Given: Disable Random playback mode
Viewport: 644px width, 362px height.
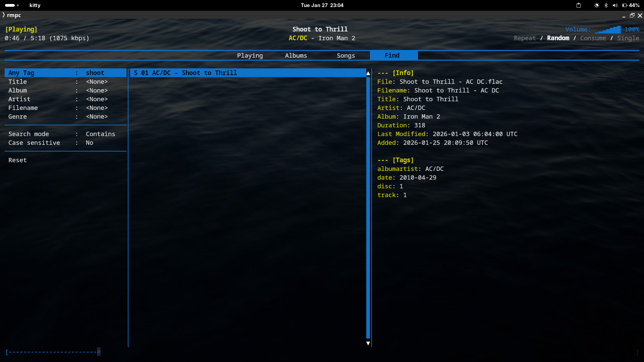Looking at the screenshot, I should click(x=558, y=38).
